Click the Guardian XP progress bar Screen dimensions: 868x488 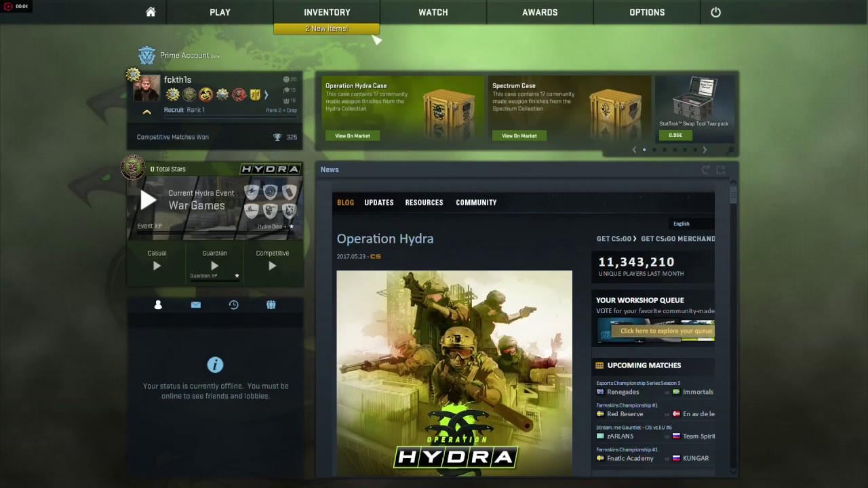pos(215,280)
